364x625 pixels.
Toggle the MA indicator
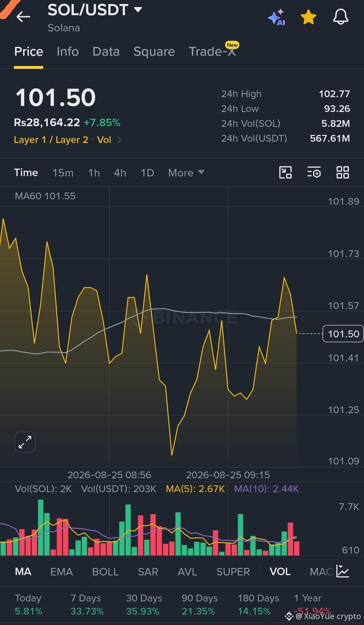pyautogui.click(x=23, y=571)
